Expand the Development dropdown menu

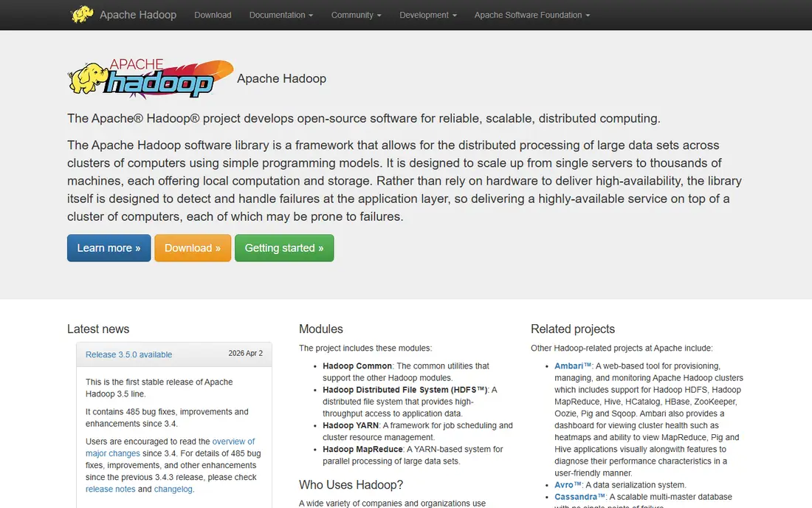click(428, 15)
